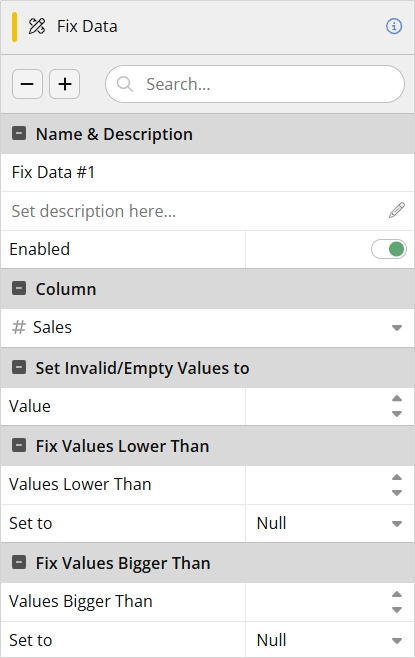Click the Fix Data #1 name field
Image resolution: width=415 pixels, height=658 pixels.
click(207, 172)
